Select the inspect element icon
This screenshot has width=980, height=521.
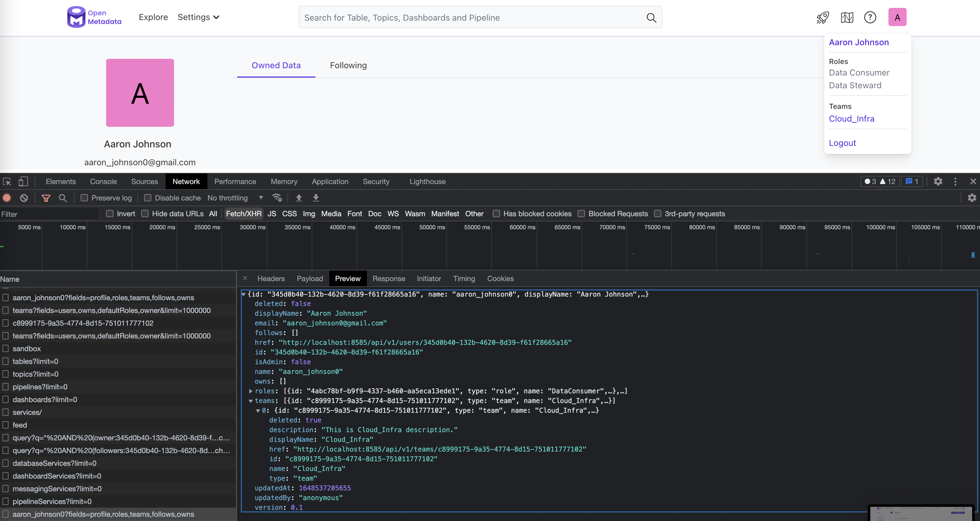[x=7, y=182]
